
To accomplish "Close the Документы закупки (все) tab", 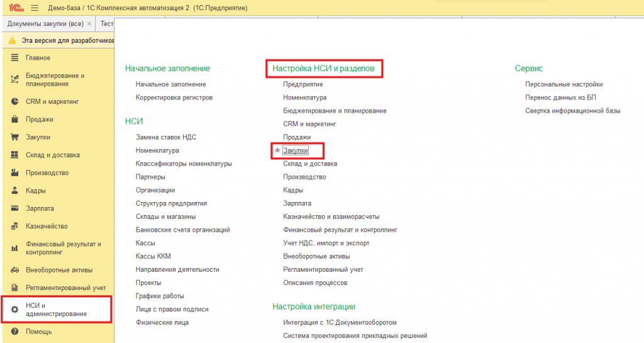I will pos(89,24).
